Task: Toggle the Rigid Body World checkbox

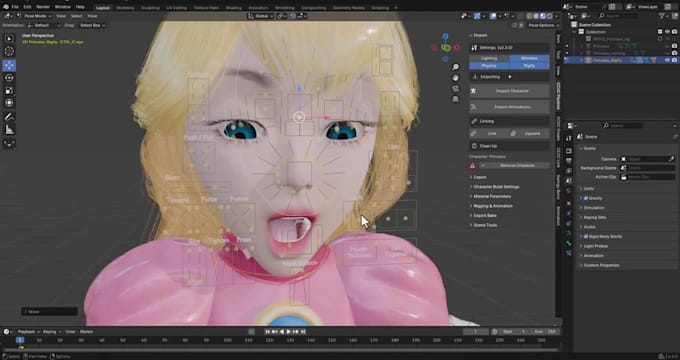Action: 586,237
